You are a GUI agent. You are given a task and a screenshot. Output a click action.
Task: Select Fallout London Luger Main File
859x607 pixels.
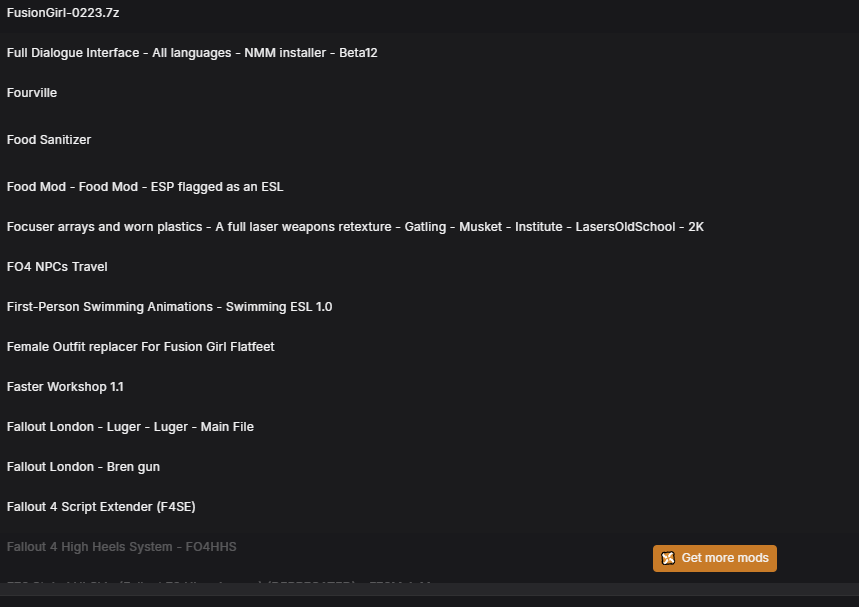click(430, 427)
